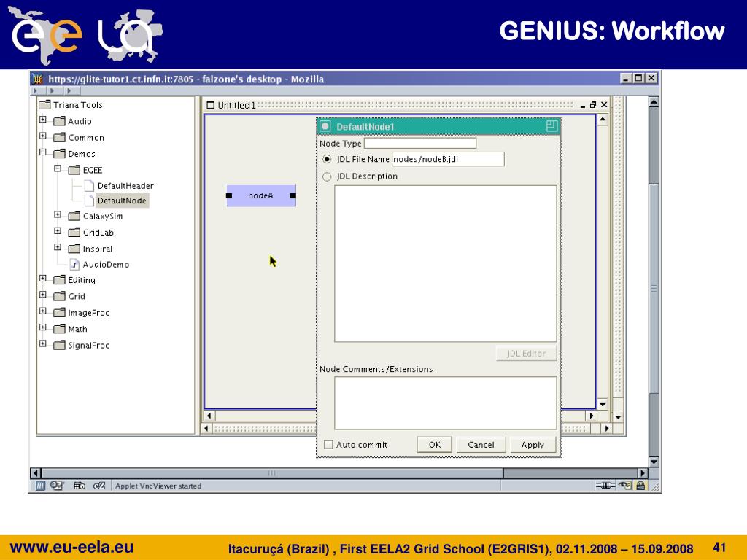
Task: Click the OK button in DefaultNode1 dialog
Action: (435, 445)
